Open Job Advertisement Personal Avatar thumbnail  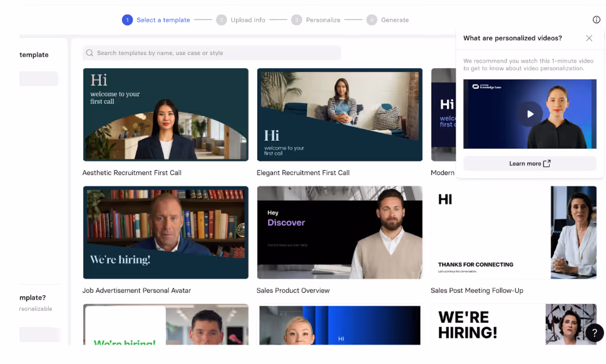click(x=166, y=233)
